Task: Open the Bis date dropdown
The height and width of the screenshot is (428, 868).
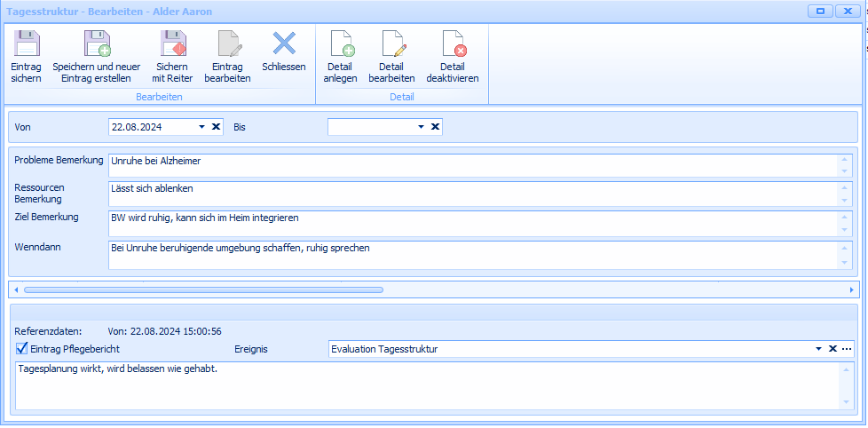Action: [x=422, y=127]
